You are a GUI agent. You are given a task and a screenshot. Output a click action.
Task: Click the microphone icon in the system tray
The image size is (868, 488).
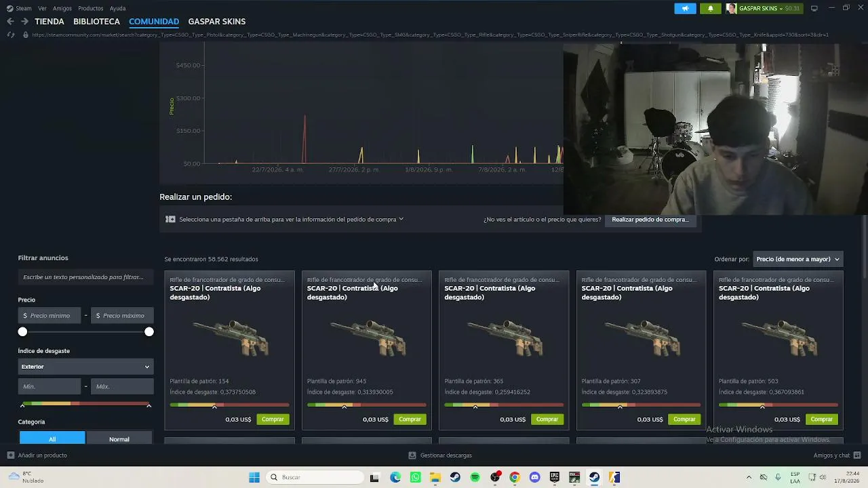tap(777, 477)
